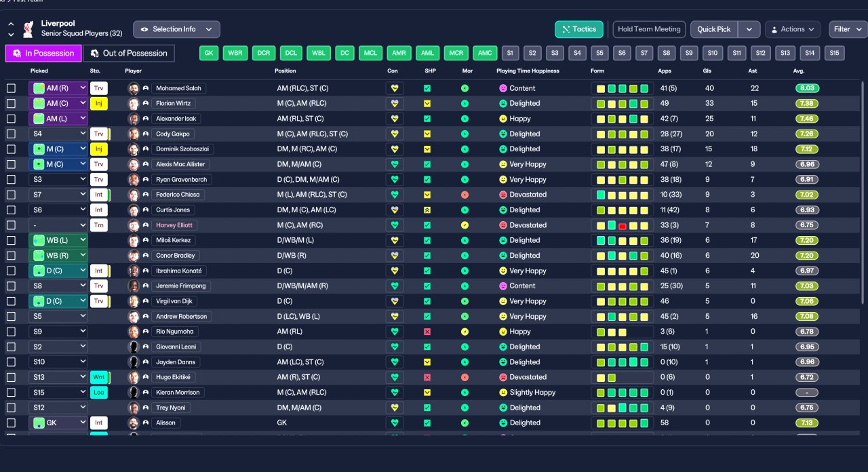Open the Filter dropdown
Screen dimensions: 868x472
(848, 29)
